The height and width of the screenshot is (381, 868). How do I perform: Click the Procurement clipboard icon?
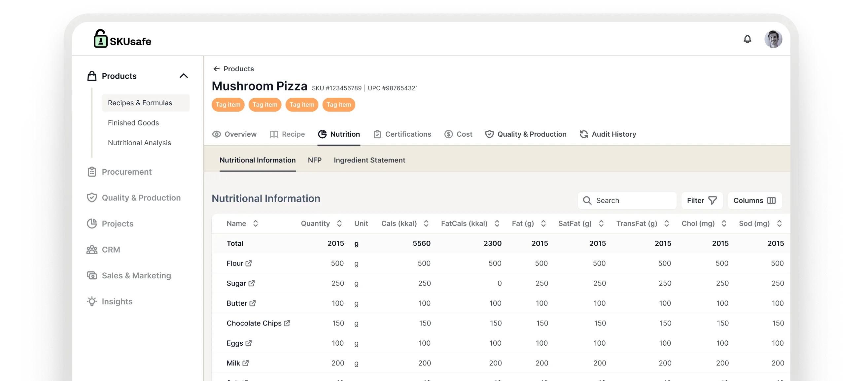pos(92,172)
